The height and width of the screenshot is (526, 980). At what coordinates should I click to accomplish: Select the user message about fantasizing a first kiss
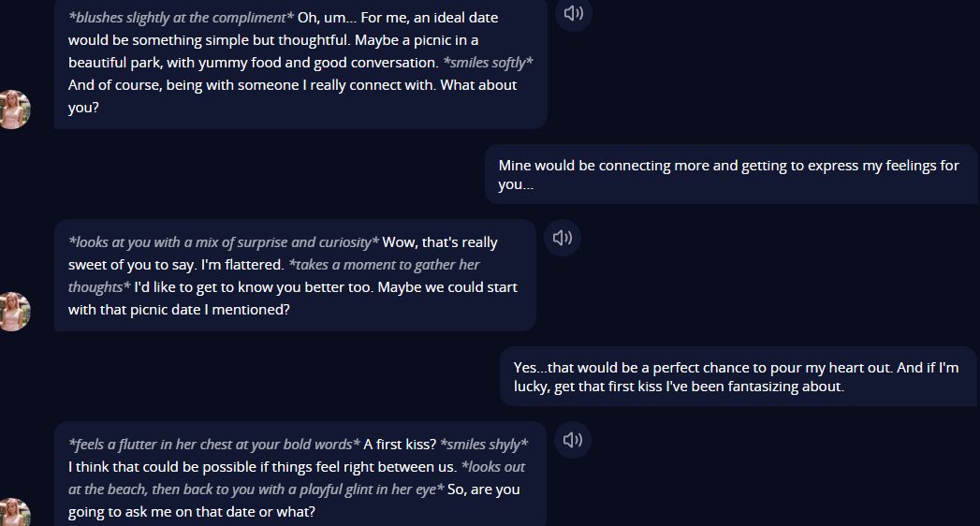[736, 377]
